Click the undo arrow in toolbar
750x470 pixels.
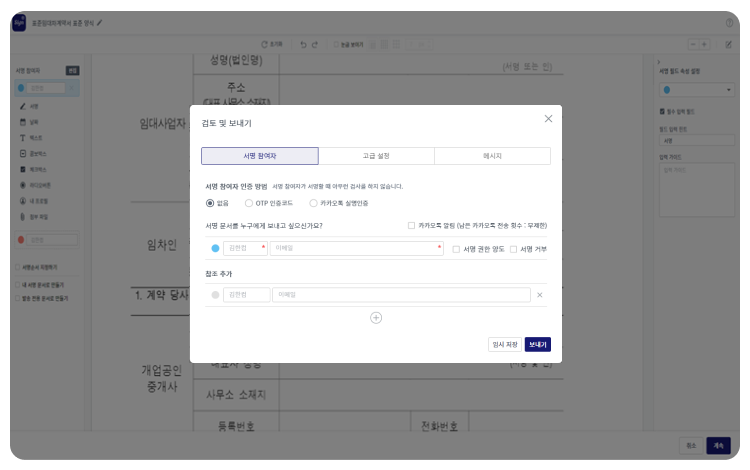point(304,44)
